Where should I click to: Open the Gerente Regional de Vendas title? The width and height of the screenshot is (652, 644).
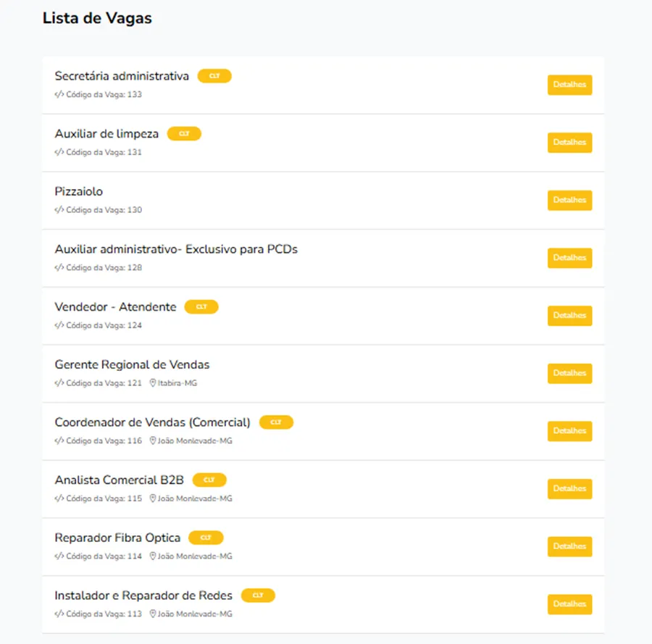click(x=132, y=364)
